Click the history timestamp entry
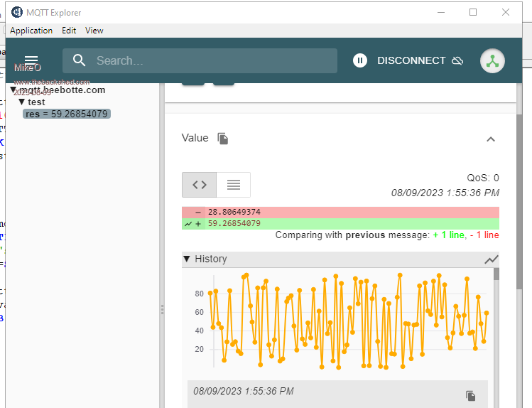This screenshot has width=532, height=408. [243, 391]
